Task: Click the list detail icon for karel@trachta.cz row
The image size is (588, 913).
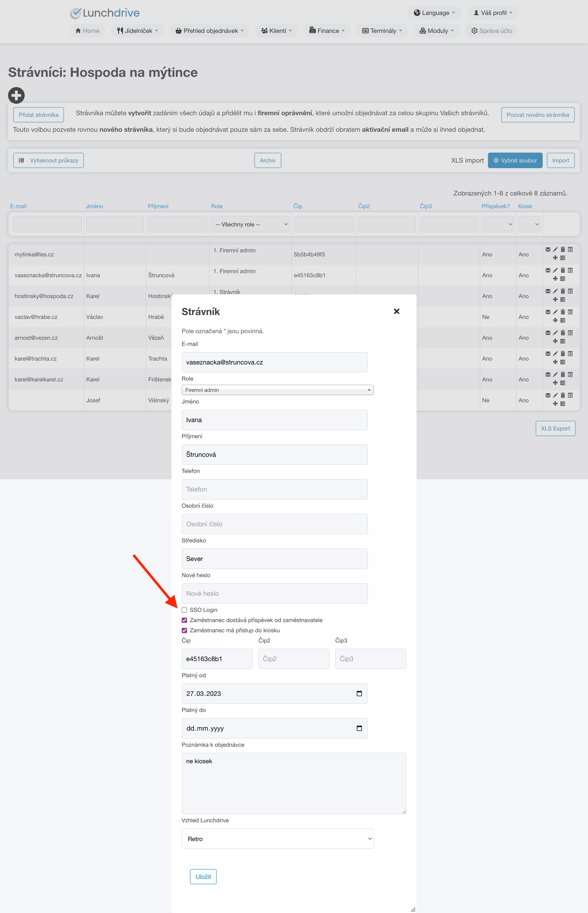Action: coord(570,354)
